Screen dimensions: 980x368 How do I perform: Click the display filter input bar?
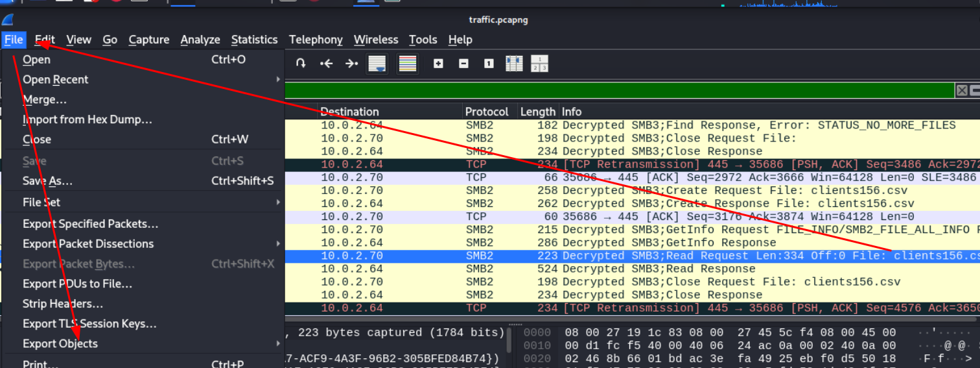click(x=619, y=91)
